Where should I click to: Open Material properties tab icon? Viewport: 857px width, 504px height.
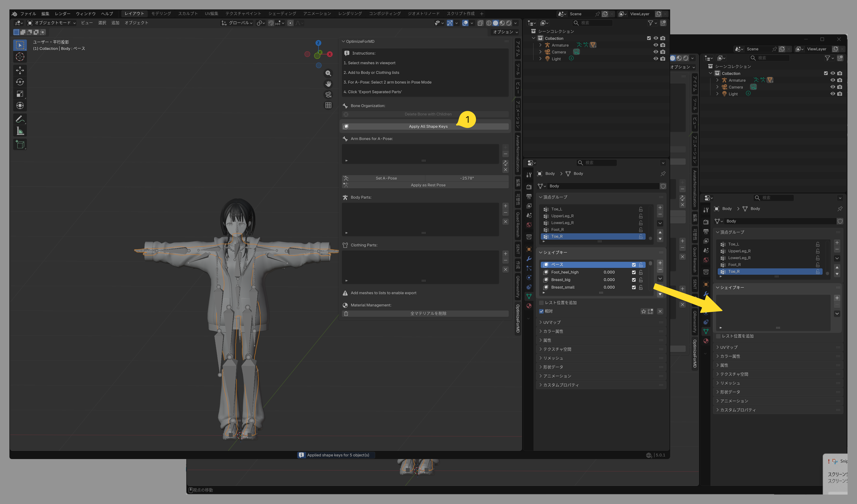[x=529, y=306]
